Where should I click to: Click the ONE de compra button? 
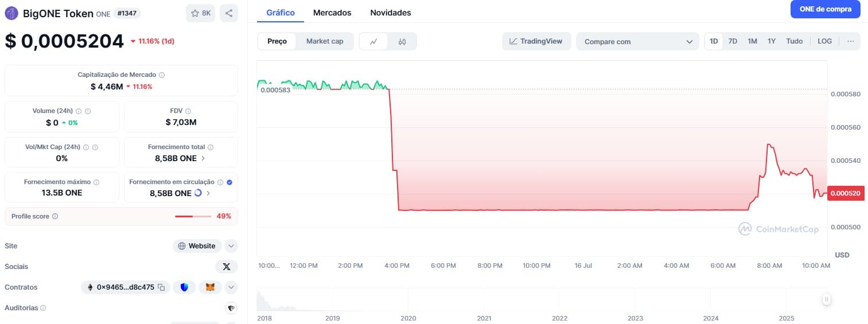826,9
